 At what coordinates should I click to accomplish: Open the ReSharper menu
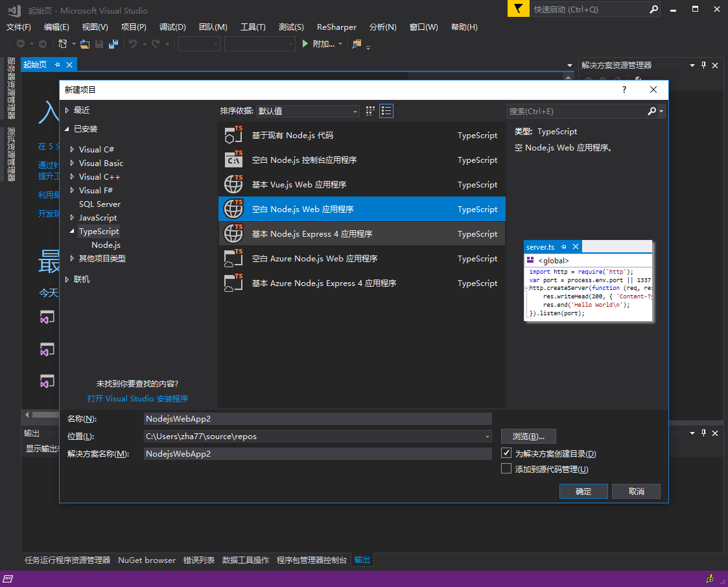pos(336,27)
